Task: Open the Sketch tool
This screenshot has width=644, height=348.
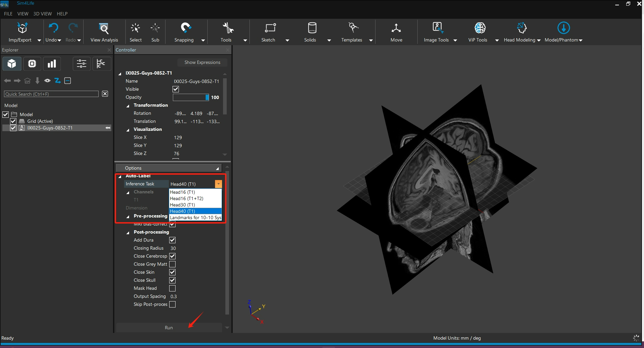Action: 270,28
